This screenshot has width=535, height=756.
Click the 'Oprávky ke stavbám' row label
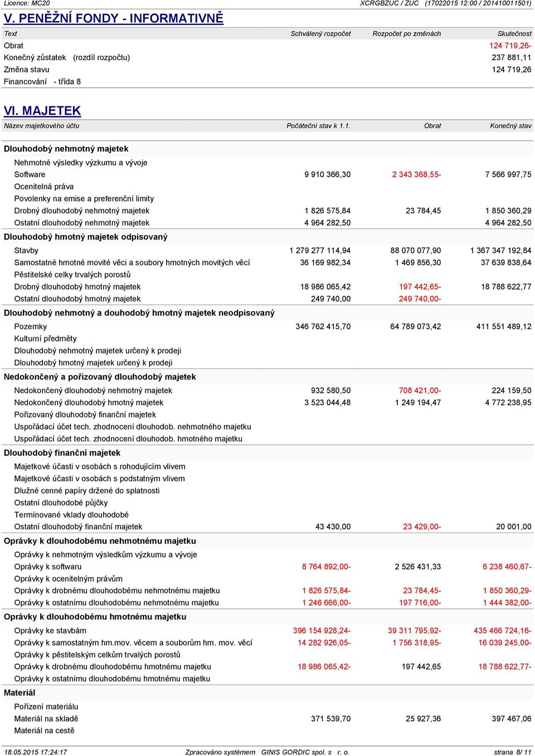tap(50, 631)
